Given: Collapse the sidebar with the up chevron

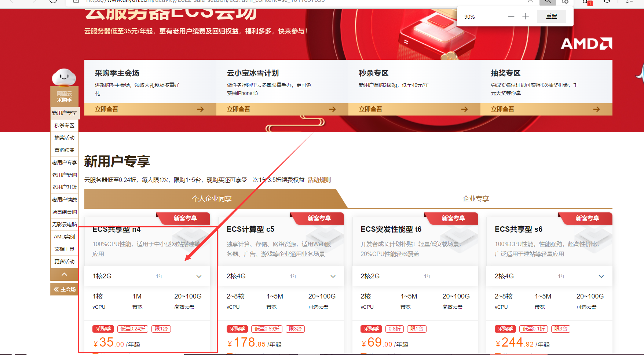Looking at the screenshot, I should click(64, 274).
